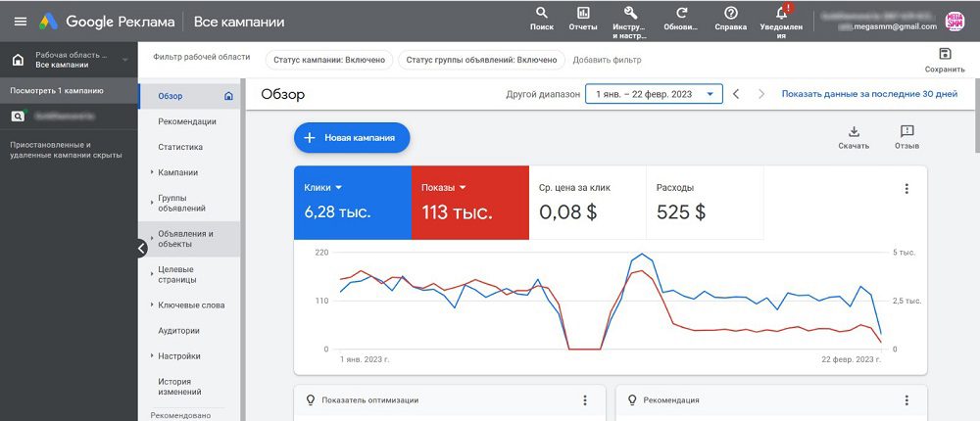Click Посмотреть 1 кампанию in sidebar
980x421 pixels.
(69, 91)
